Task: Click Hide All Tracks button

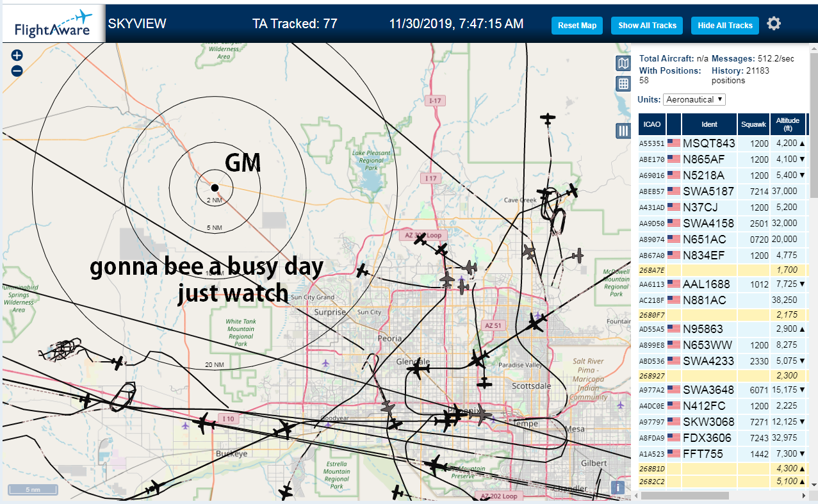Action: [x=725, y=26]
